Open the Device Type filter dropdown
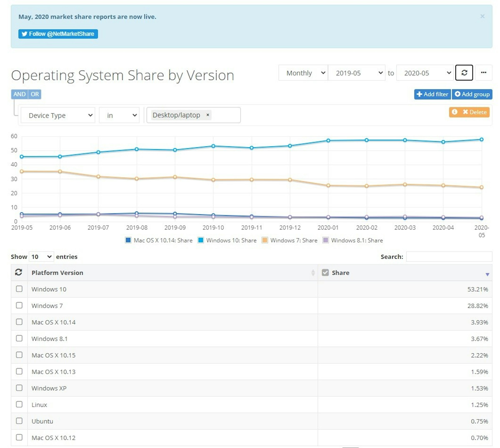This screenshot has width=500, height=448. coord(58,115)
